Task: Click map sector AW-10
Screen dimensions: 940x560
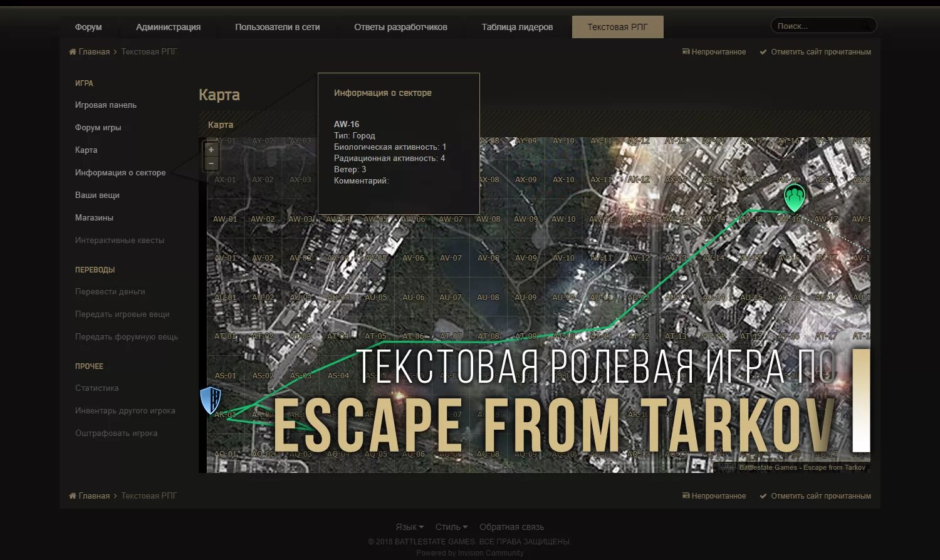Action: click(563, 219)
